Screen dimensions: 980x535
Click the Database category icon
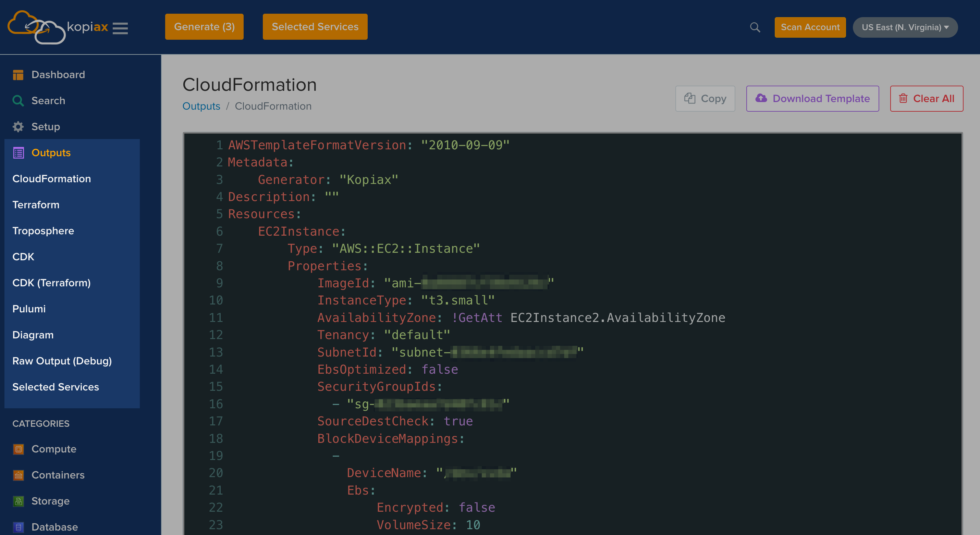click(x=18, y=527)
